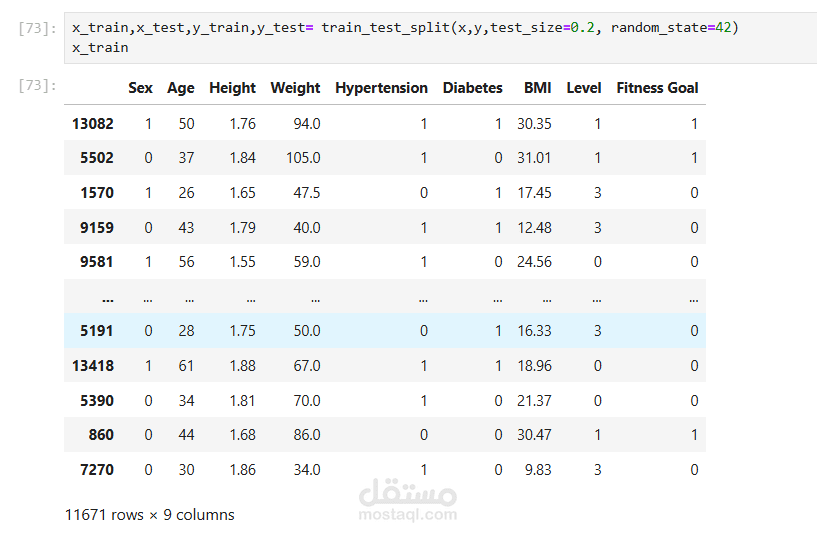
Task: Click the mostaql.com watermark link
Action: (x=408, y=515)
